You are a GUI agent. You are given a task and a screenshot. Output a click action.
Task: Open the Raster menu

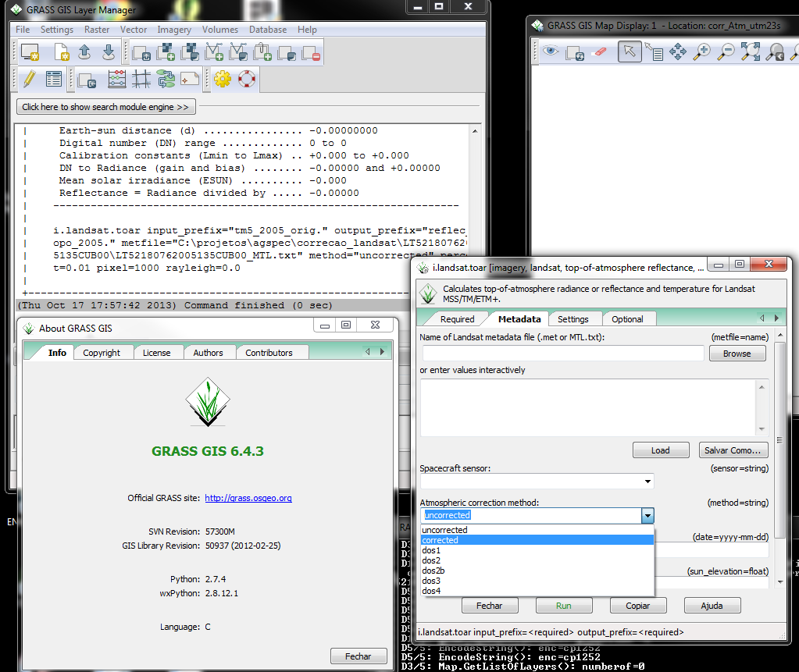pyautogui.click(x=97, y=30)
